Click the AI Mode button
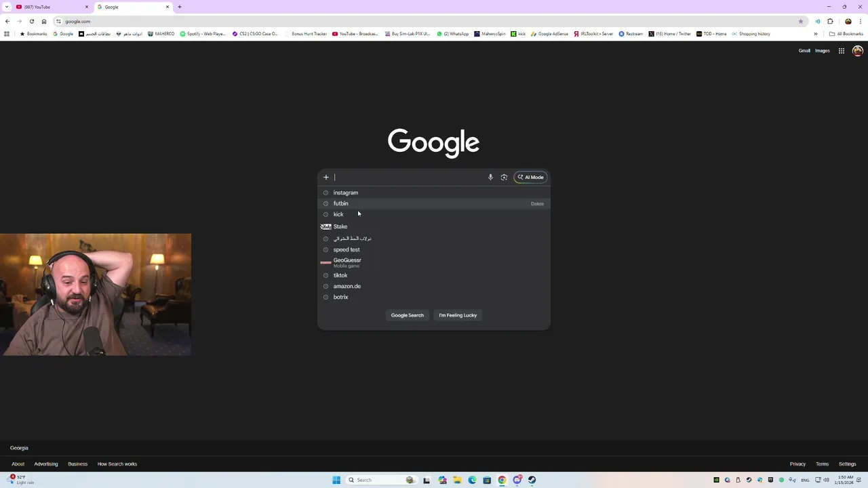868x488 pixels. (x=530, y=178)
